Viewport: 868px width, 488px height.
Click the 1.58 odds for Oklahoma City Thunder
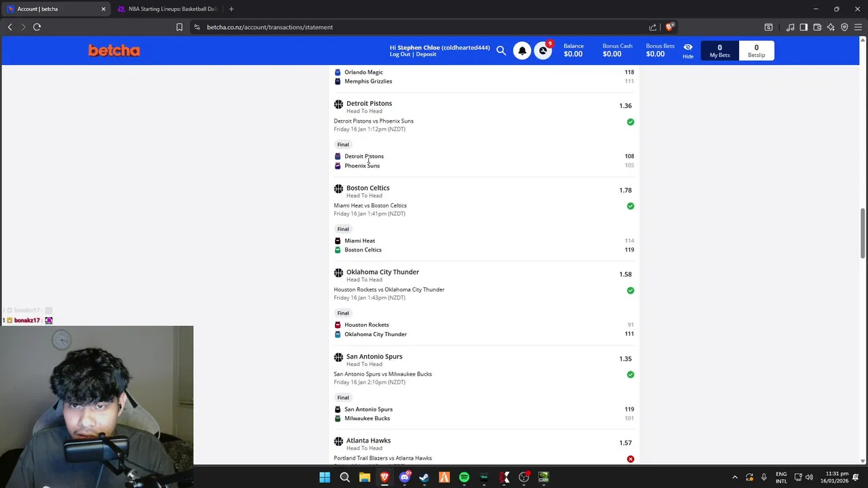click(x=625, y=274)
